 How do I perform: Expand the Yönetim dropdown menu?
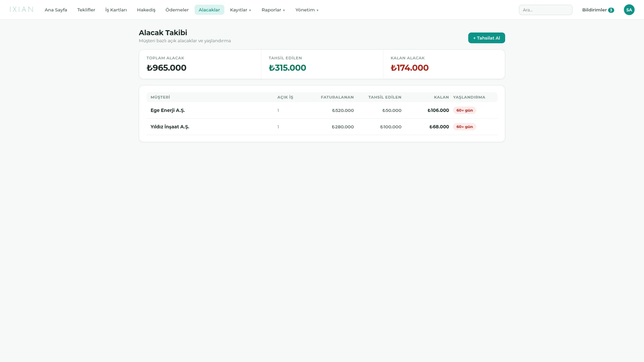307,10
